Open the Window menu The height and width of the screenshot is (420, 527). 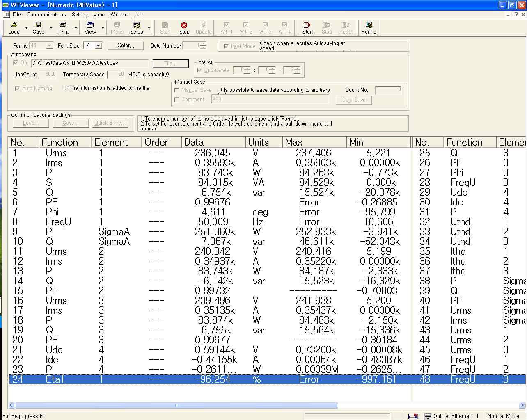coord(119,14)
